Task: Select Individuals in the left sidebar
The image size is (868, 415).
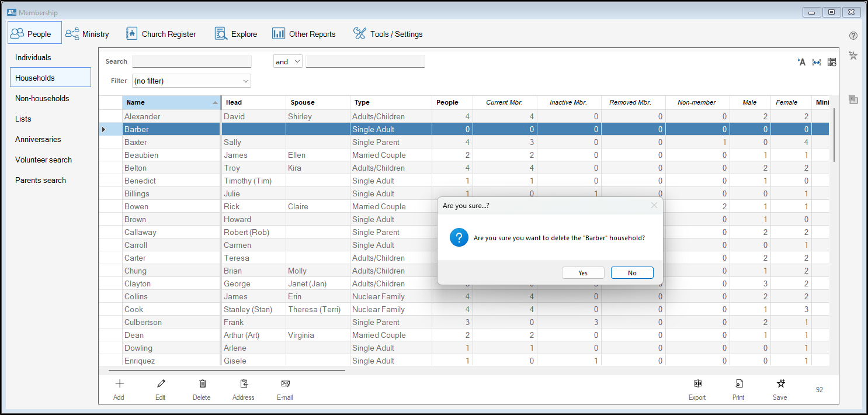Action: pyautogui.click(x=33, y=57)
